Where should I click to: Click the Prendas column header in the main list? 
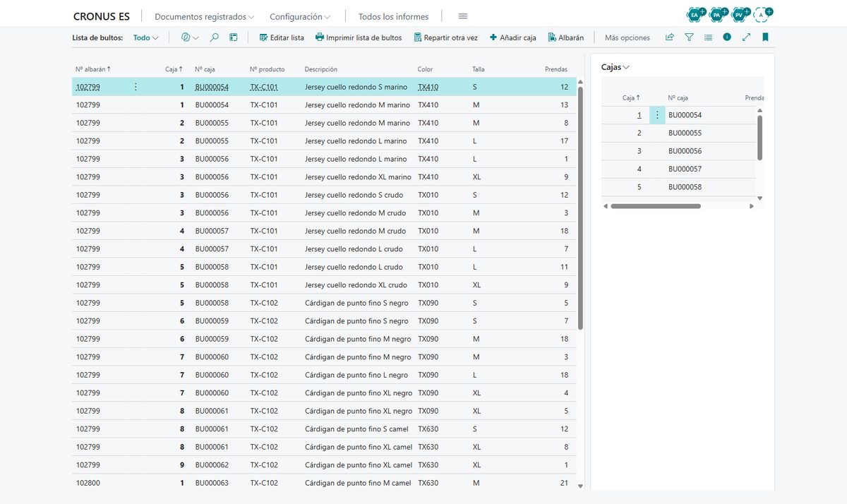coord(556,69)
